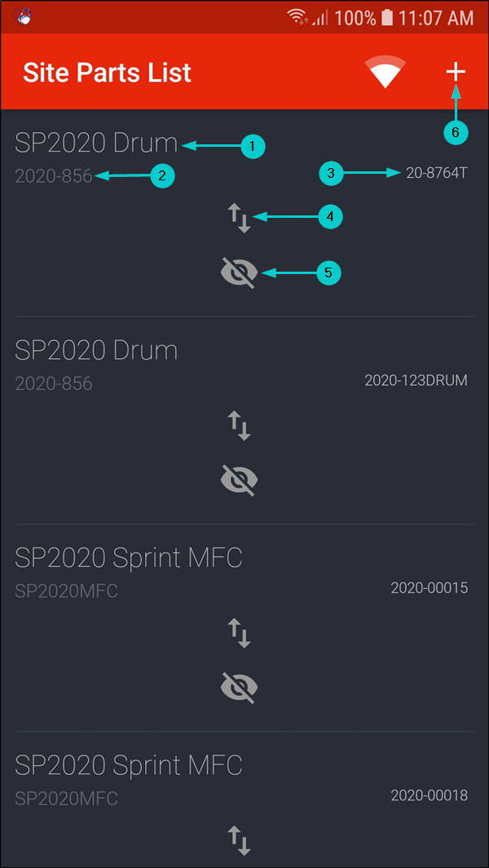
Task: Toggle visibility eye for part 2020-123DRUM
Action: (239, 480)
